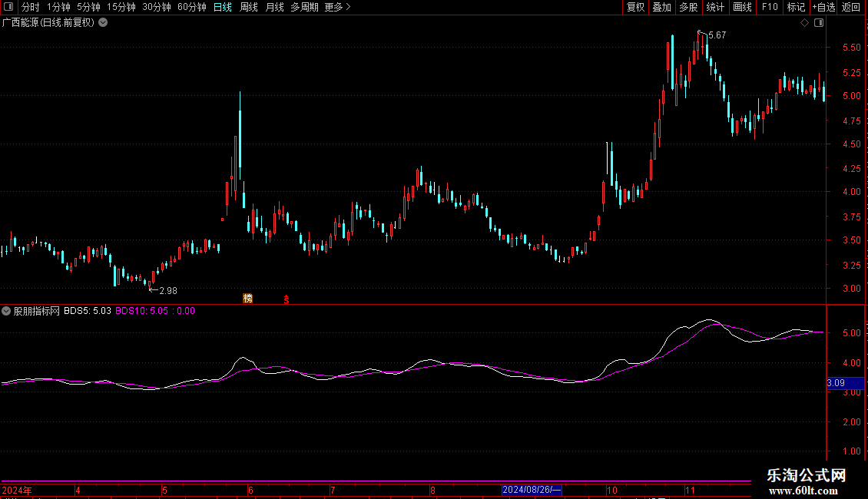Select the 5分钟 period tab
868x499 pixels.
pos(88,7)
